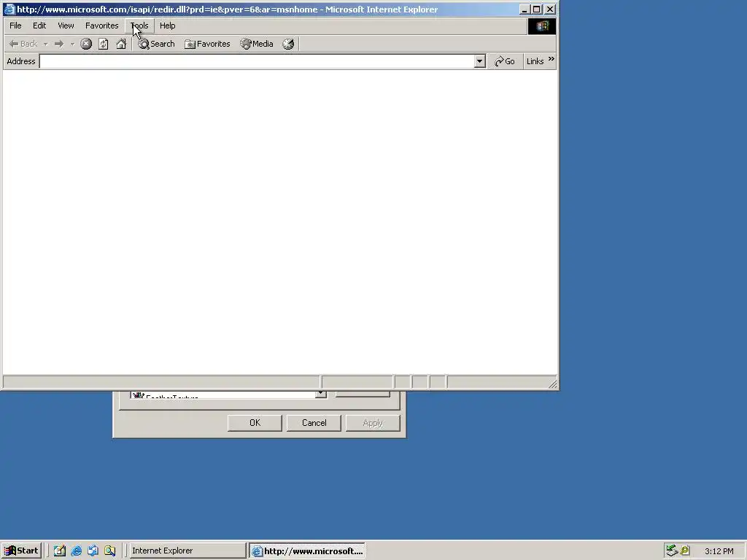
Task: Go to the Home page icon
Action: [121, 44]
